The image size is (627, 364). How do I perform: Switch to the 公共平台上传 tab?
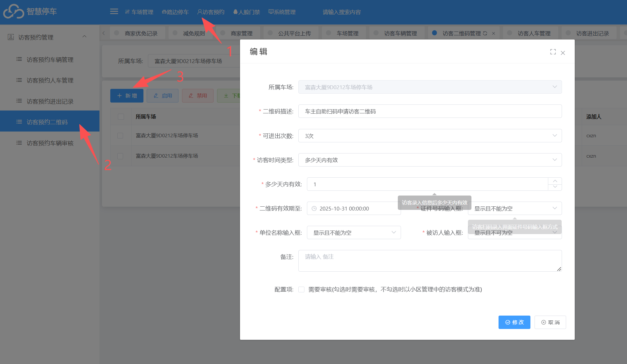click(x=291, y=33)
